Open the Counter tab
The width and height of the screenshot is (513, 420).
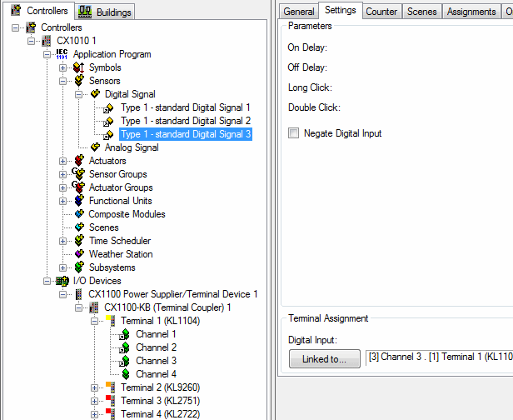point(381,12)
